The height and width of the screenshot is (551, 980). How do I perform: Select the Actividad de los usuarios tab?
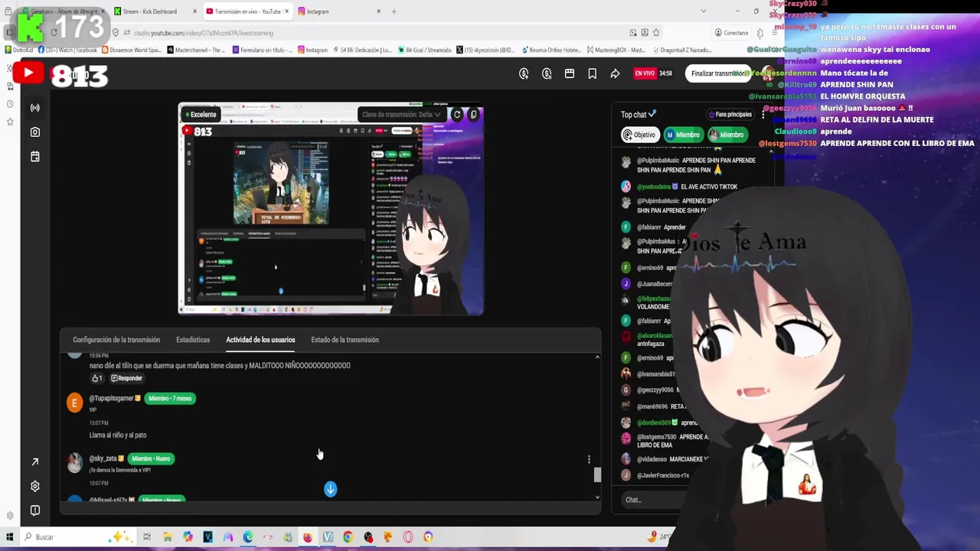pos(260,340)
